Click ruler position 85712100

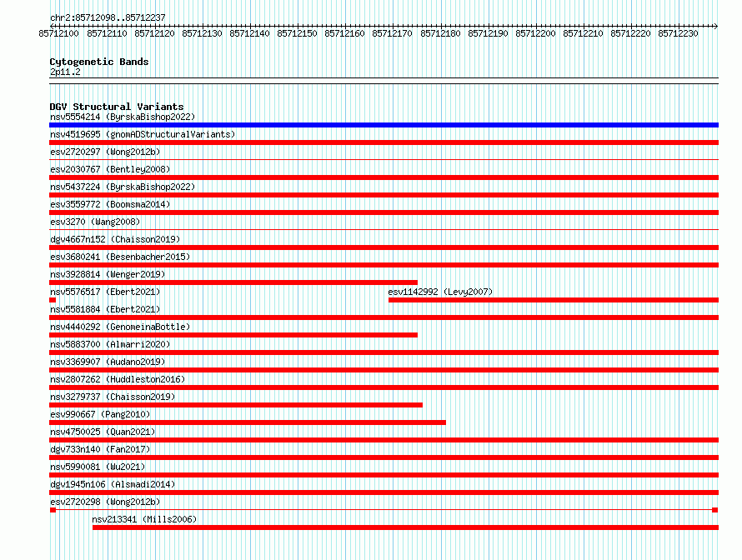58,33
